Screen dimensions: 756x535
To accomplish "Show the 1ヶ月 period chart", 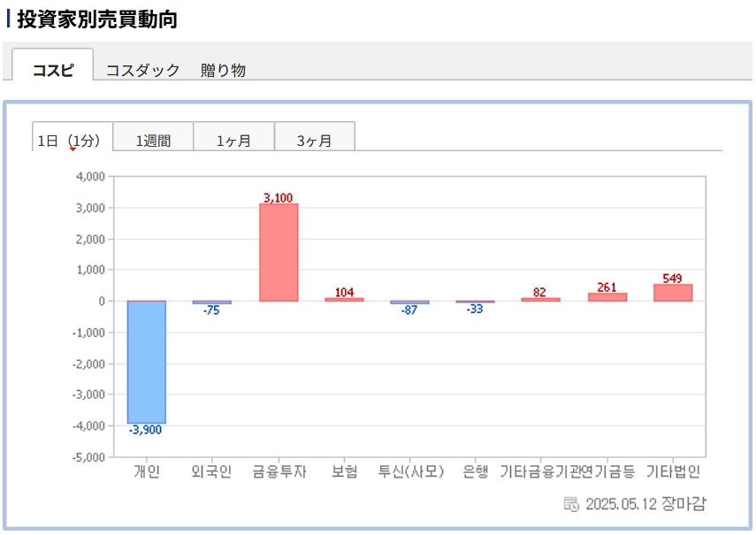I will point(233,140).
